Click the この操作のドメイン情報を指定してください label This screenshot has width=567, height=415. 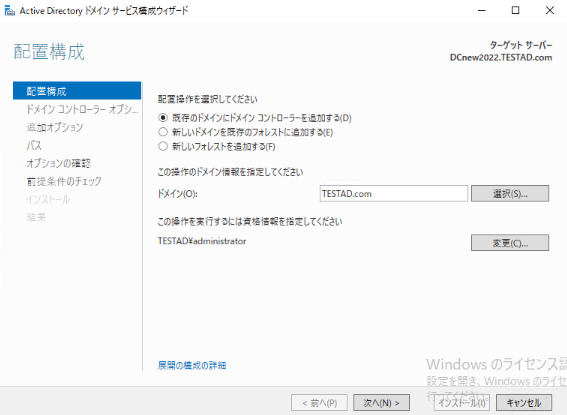click(230, 172)
